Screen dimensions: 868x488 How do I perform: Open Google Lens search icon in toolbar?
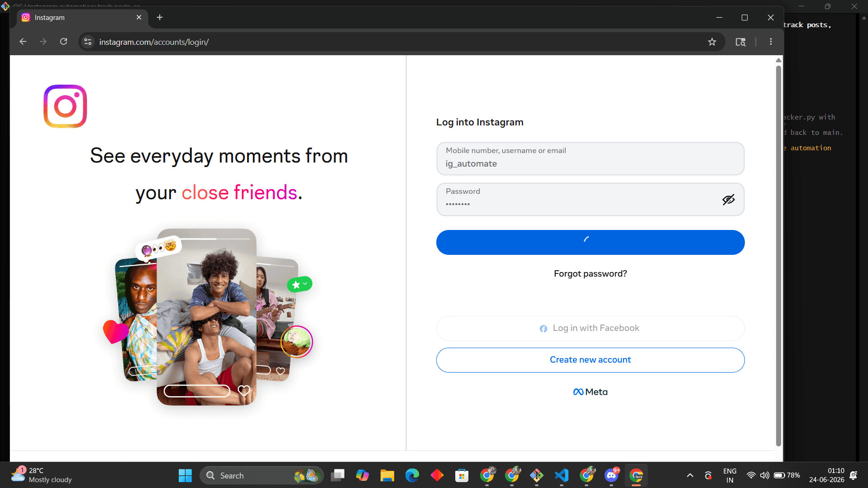tap(740, 42)
